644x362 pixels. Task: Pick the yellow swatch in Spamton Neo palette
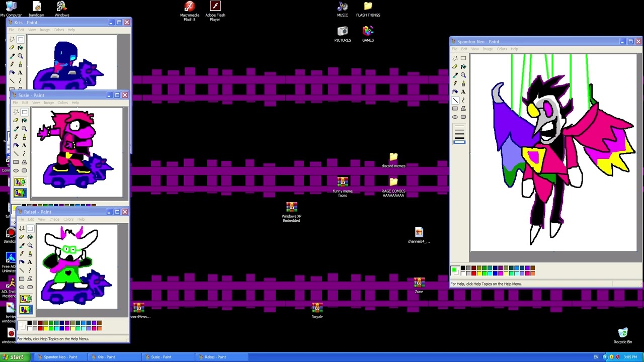tap(479, 273)
